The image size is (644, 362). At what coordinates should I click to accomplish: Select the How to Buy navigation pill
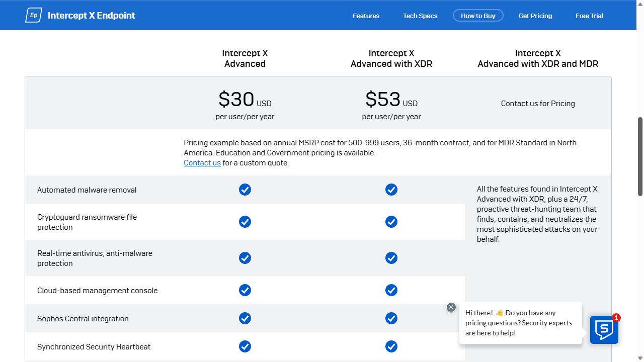tap(478, 15)
